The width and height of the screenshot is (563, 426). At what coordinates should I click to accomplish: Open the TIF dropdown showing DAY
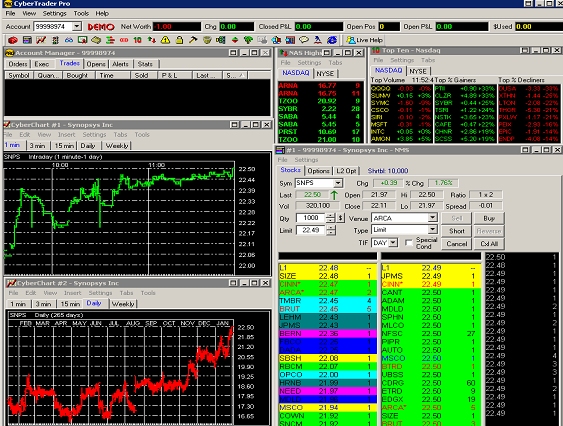point(393,243)
